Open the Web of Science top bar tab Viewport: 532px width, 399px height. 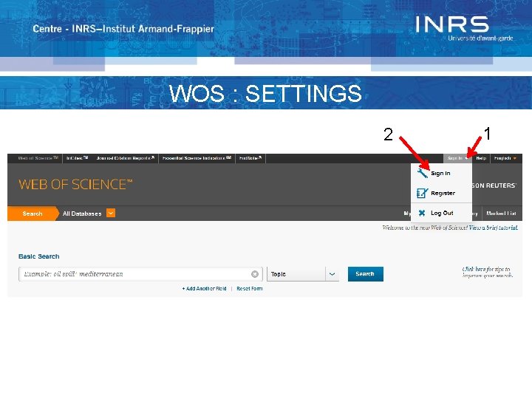tap(38, 158)
